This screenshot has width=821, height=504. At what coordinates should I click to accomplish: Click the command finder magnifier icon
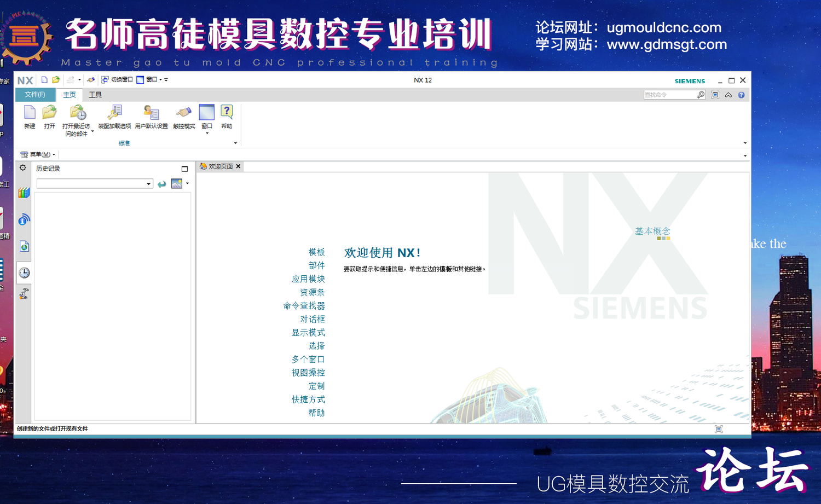[701, 95]
